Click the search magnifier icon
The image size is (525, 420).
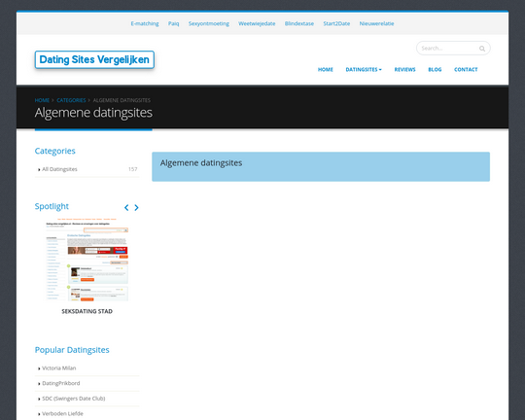tap(482, 49)
